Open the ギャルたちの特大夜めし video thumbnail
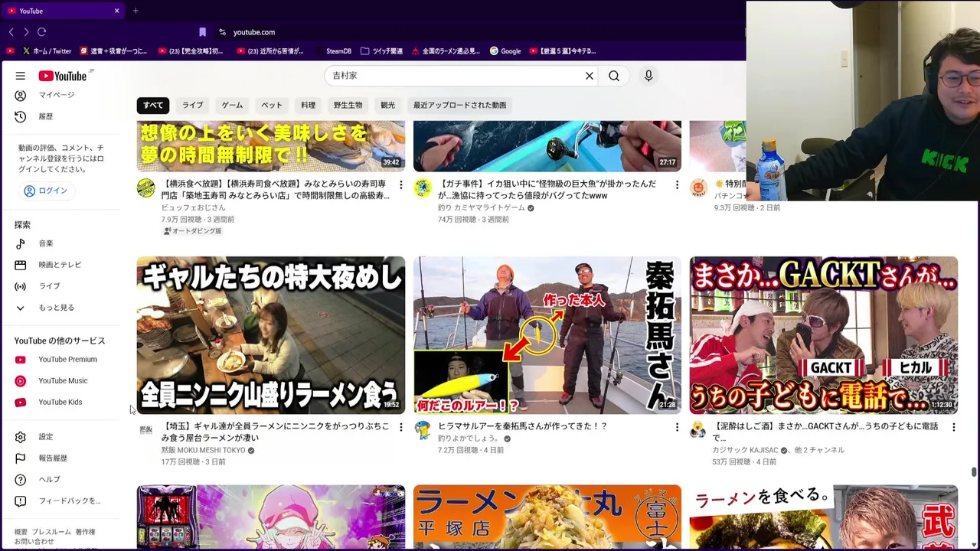Viewport: 980px width, 551px height. click(x=271, y=335)
